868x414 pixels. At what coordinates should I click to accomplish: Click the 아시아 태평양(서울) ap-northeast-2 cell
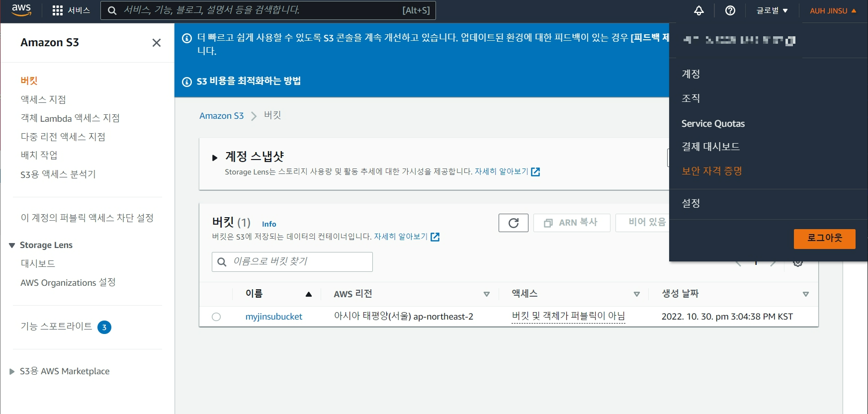point(404,317)
